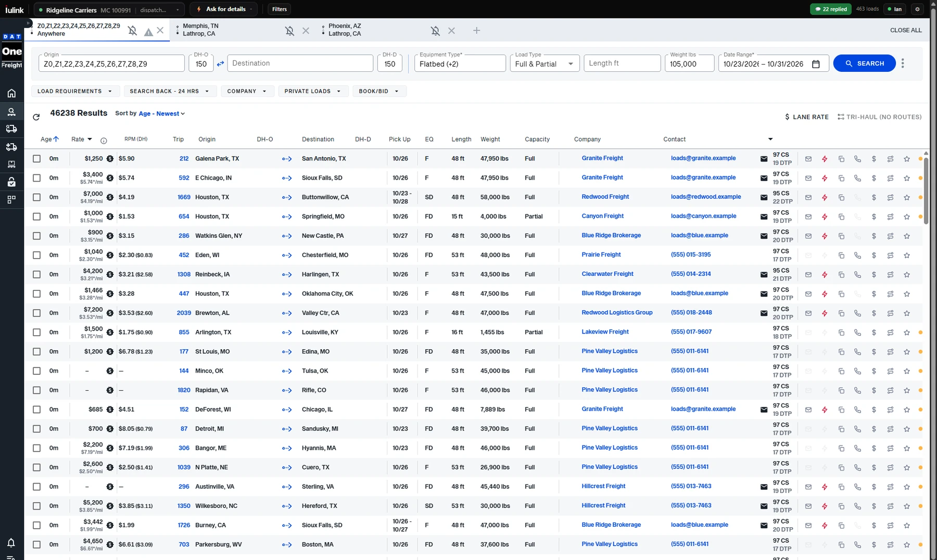
Task: Copy icon for the E Chicago, IN row
Action: [841, 178]
